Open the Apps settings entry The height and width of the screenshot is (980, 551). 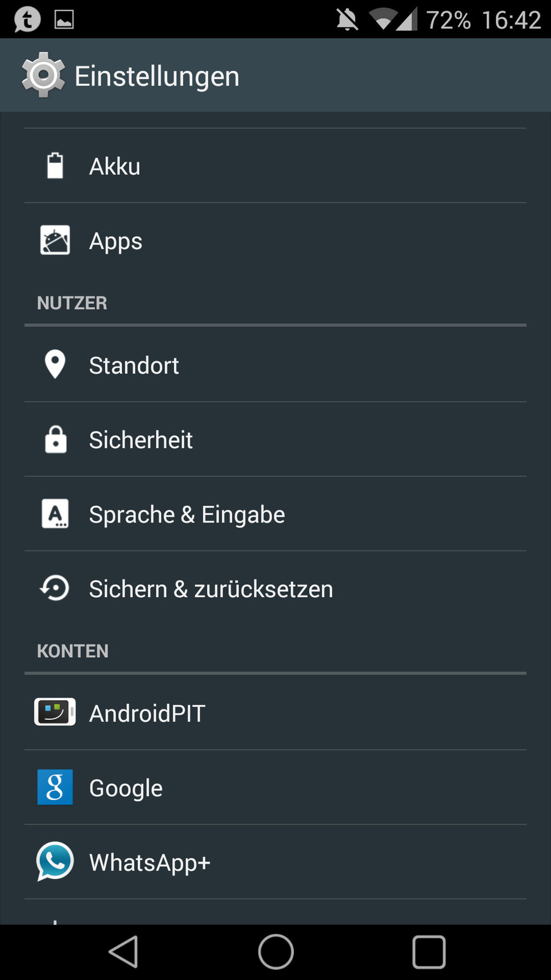(275, 241)
